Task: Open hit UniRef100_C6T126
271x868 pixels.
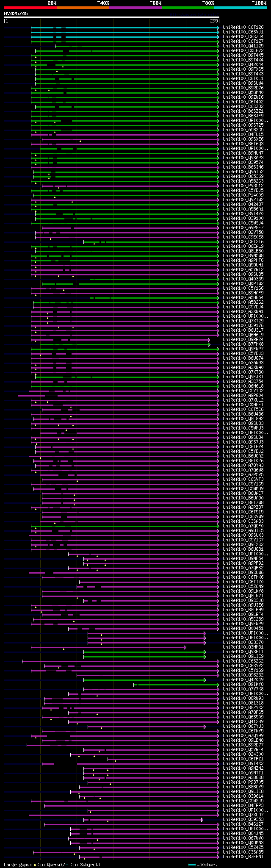Action: click(243, 28)
